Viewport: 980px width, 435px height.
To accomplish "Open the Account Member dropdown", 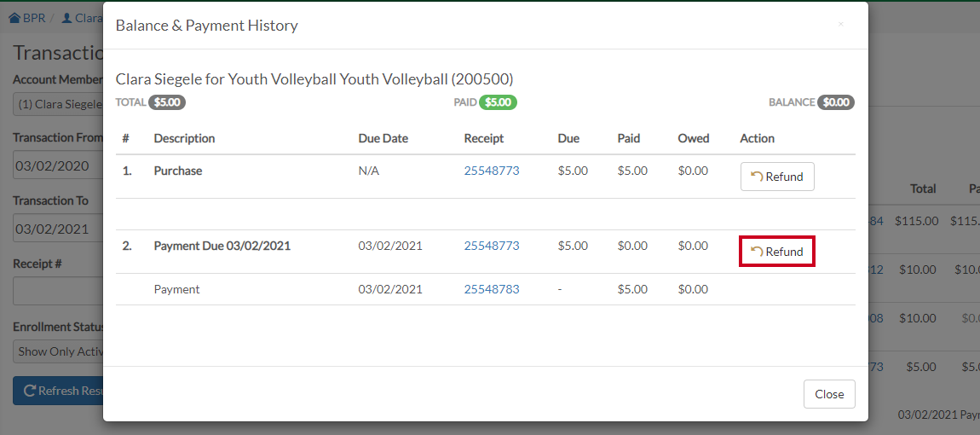I will 57,105.
